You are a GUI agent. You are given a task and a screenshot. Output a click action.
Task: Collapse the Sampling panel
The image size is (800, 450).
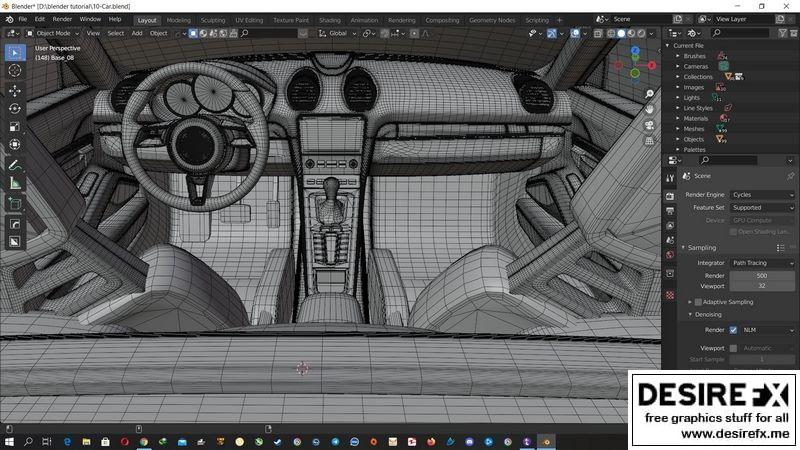click(x=684, y=247)
